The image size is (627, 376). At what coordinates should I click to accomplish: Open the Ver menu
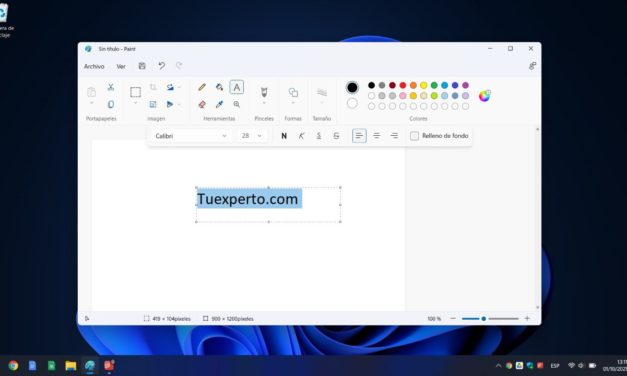(121, 66)
